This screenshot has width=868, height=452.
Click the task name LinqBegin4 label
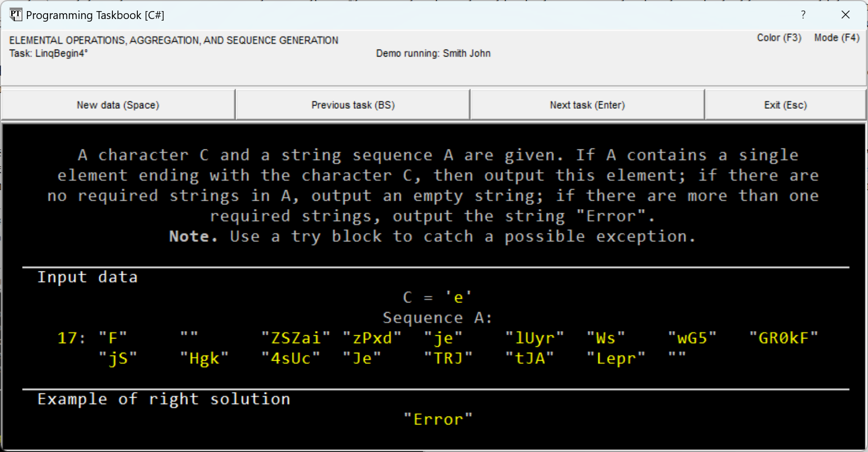(x=49, y=53)
